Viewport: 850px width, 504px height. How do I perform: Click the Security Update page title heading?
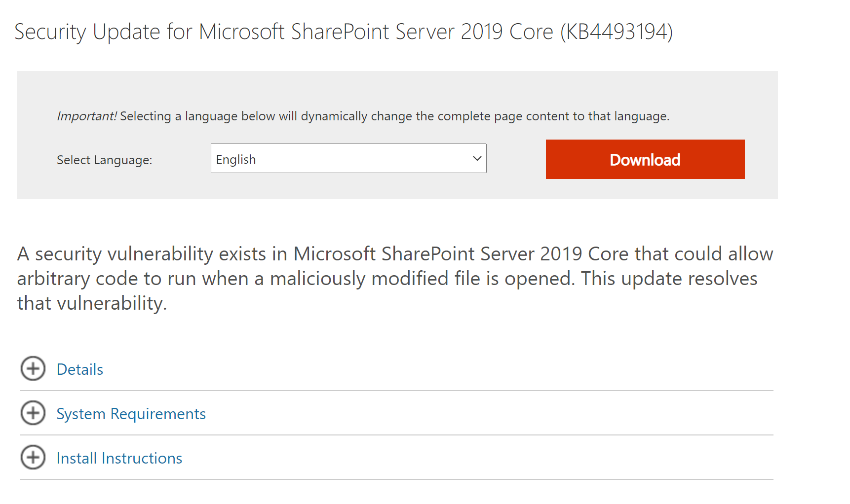click(344, 32)
